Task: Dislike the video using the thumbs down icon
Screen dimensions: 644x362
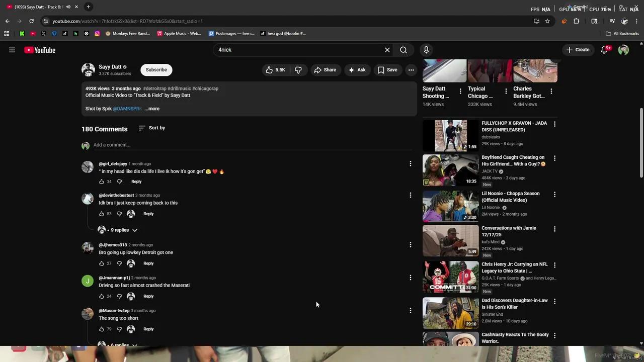Action: point(298,70)
